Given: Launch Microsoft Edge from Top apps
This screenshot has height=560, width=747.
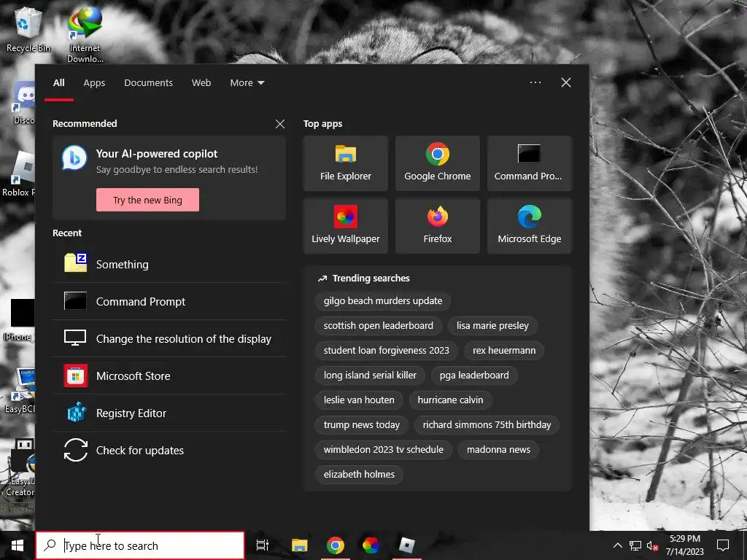Looking at the screenshot, I should 530,226.
